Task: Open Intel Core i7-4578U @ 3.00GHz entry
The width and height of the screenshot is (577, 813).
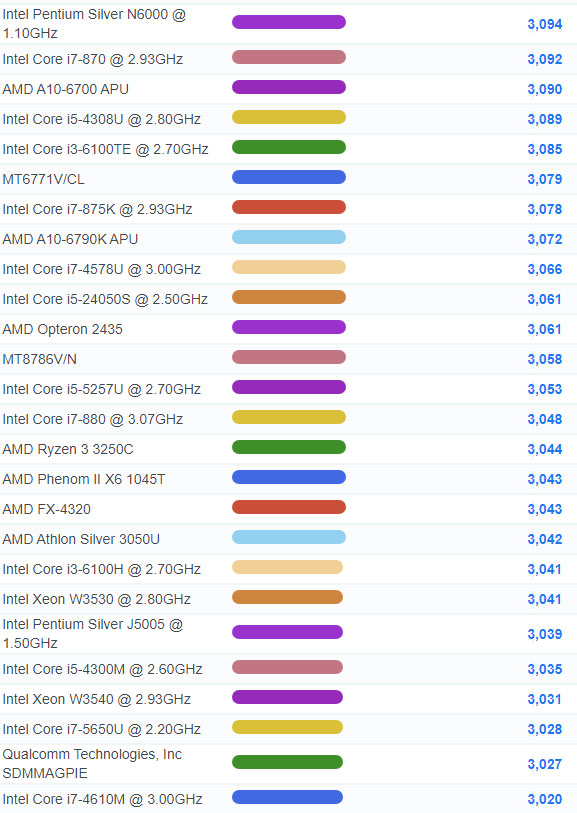Action: (x=102, y=269)
